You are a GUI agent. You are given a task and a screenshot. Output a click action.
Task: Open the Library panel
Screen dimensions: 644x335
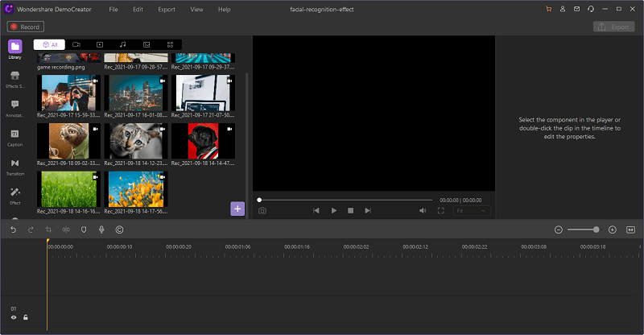click(14, 50)
